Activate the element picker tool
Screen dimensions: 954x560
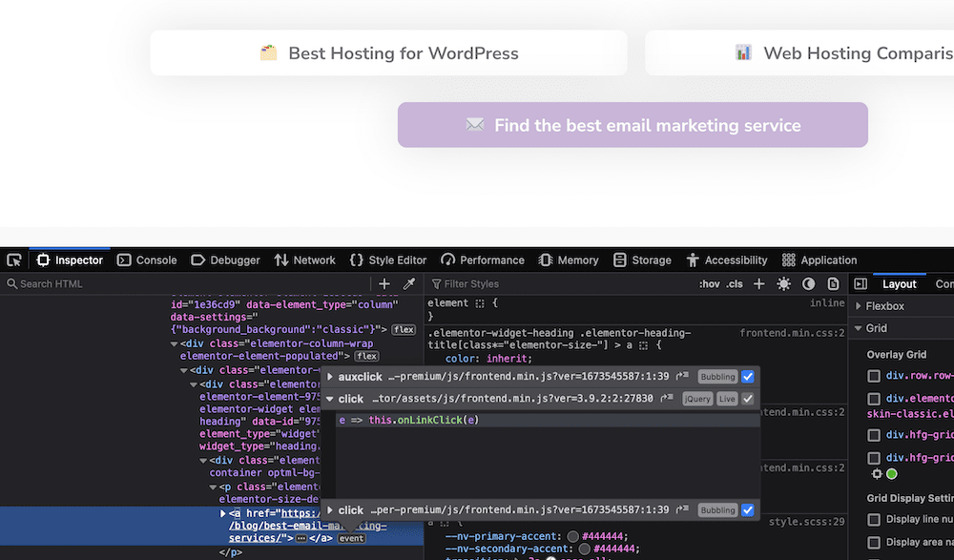14,259
